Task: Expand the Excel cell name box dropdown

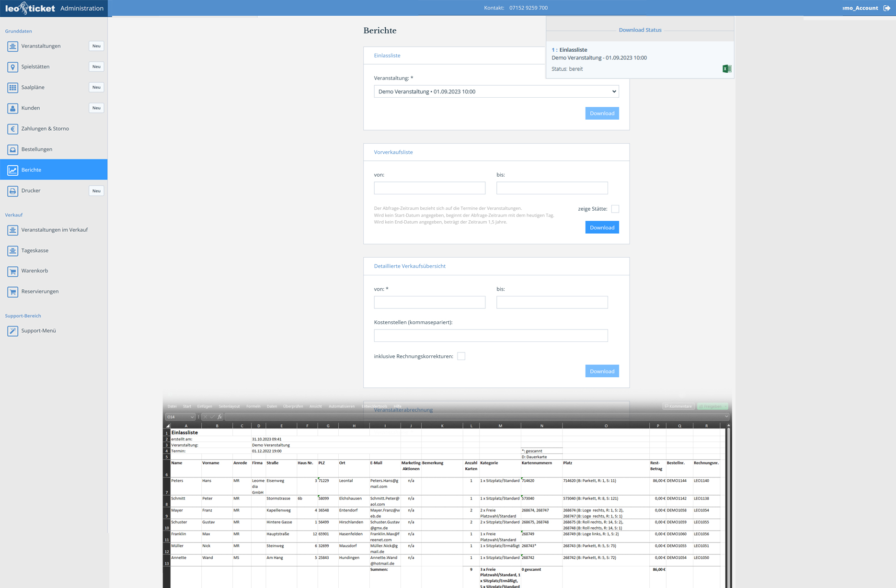Action: point(192,417)
